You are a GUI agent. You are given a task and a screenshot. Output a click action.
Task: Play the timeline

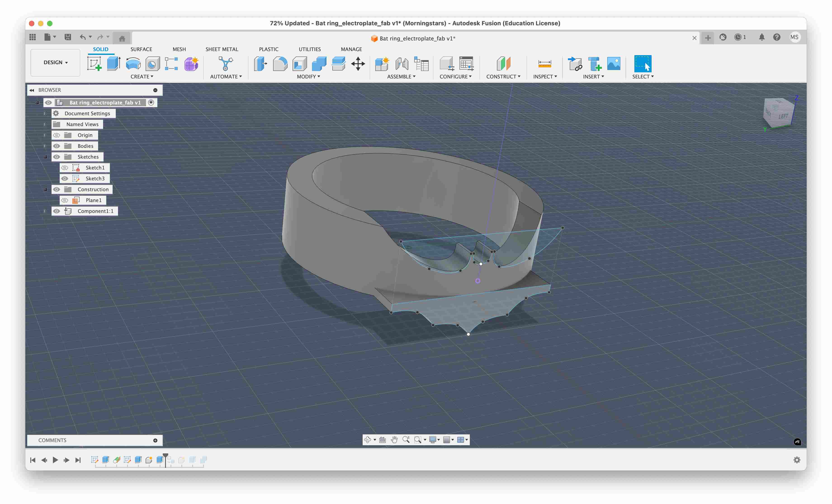tap(55, 460)
